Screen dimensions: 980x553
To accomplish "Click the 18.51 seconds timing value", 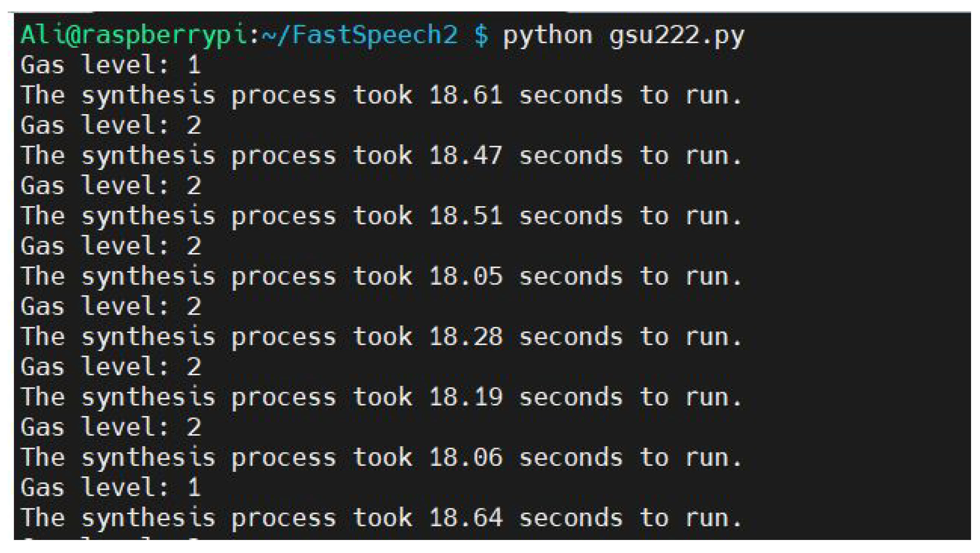I will coord(466,216).
